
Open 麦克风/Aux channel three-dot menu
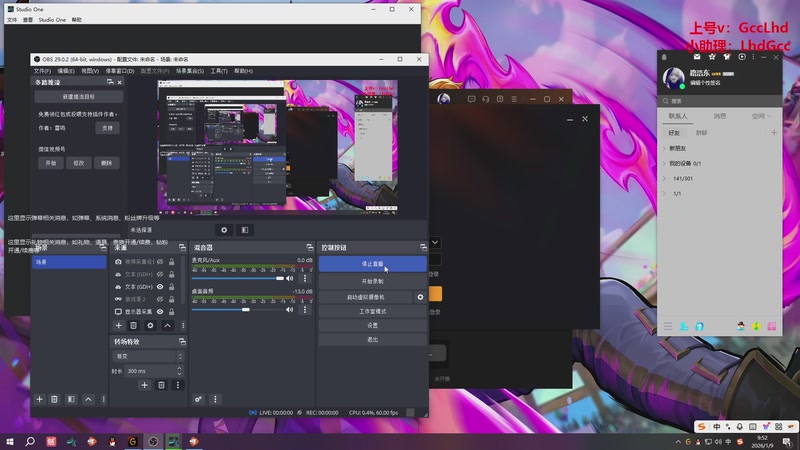[305, 278]
